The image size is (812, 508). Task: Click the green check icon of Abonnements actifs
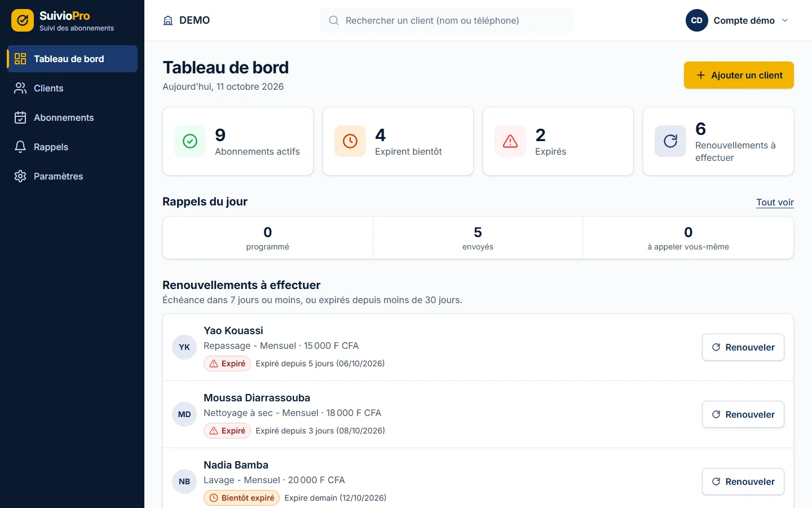coord(190,141)
